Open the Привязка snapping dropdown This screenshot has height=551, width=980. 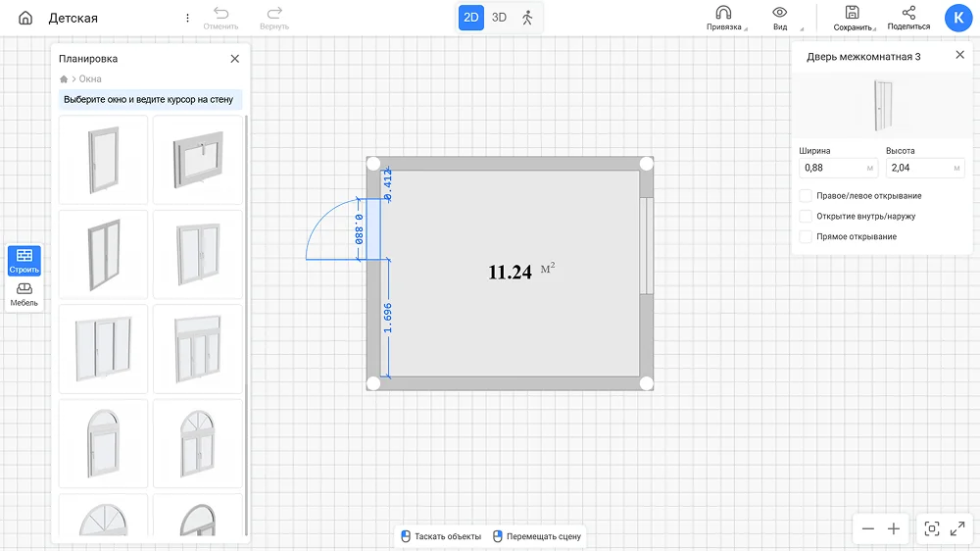click(724, 18)
